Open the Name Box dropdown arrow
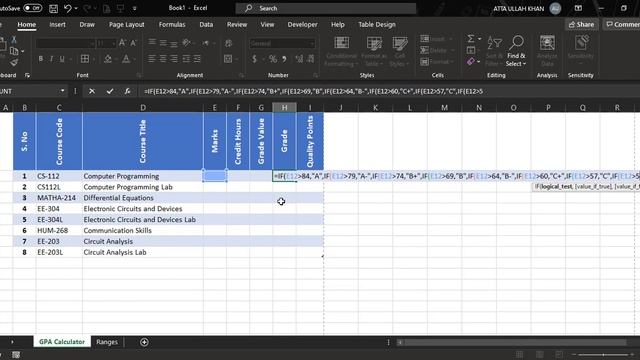 point(62,91)
